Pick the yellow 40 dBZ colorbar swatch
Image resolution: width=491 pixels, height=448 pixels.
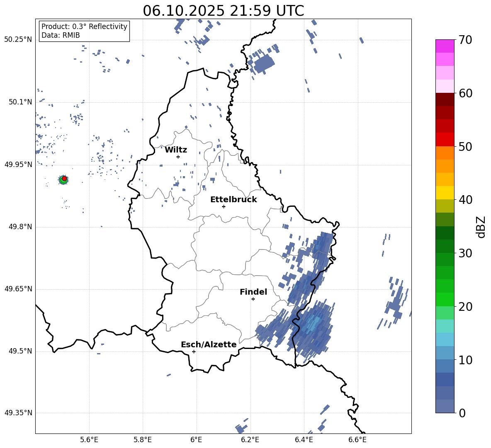click(445, 193)
